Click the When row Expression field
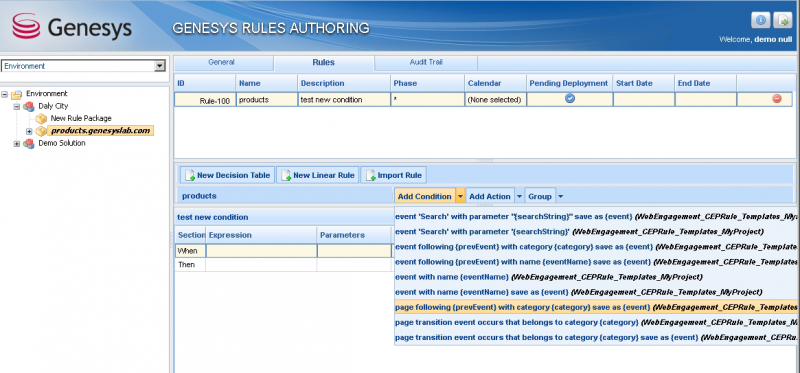 click(261, 251)
